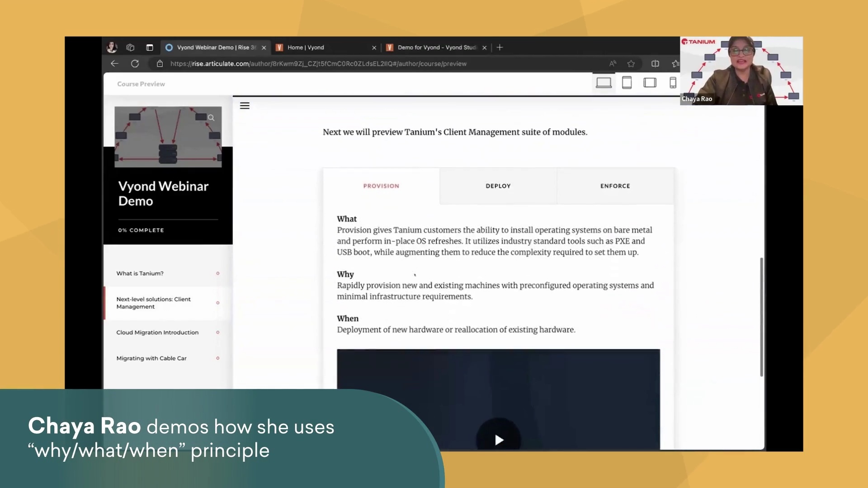868x488 pixels.
Task: Open the split-screen browser icon
Action: pyautogui.click(x=655, y=64)
